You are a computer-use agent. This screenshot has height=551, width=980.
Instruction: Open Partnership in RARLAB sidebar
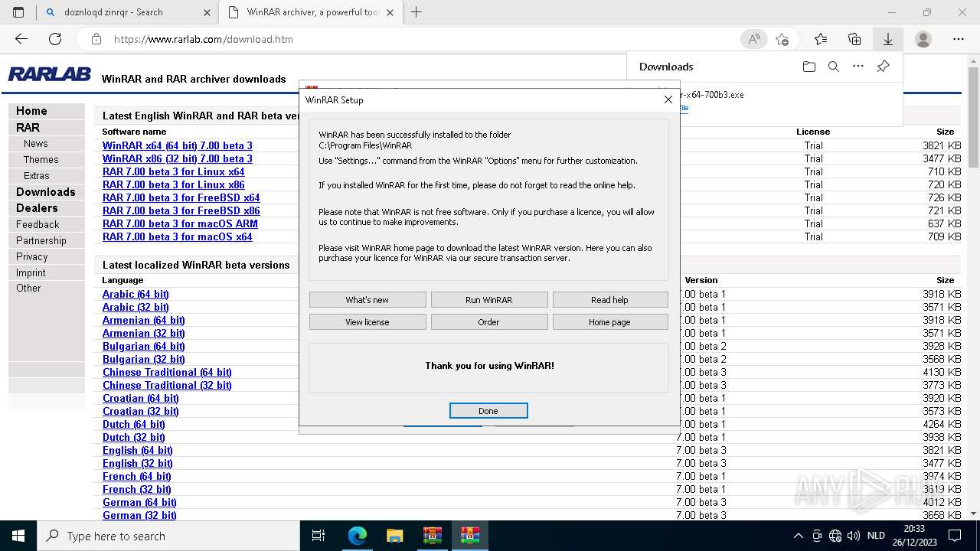tap(46, 240)
